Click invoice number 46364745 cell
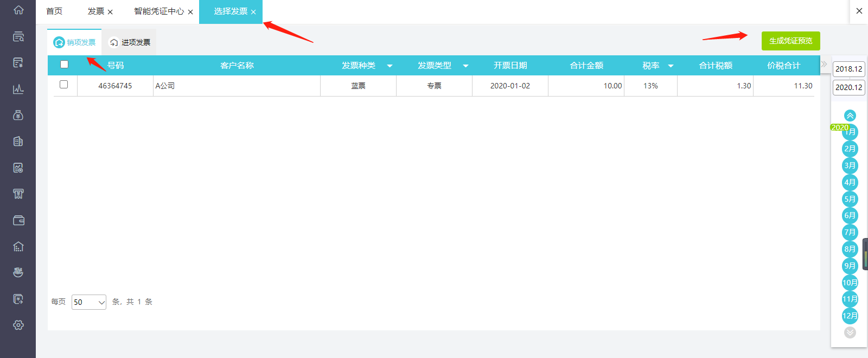Screen dimensions: 868x358 [115, 86]
